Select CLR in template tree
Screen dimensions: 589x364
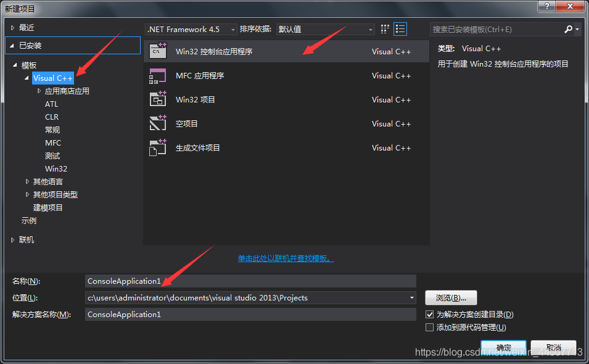click(x=52, y=117)
